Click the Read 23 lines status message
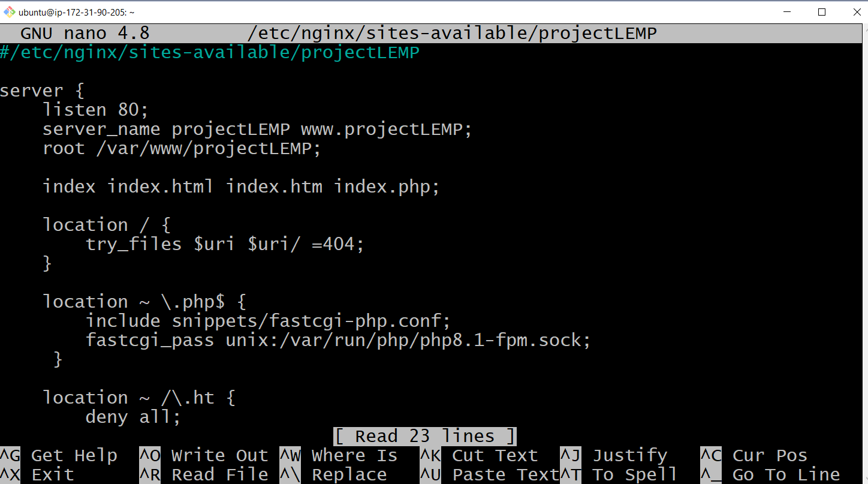Image resolution: width=868 pixels, height=484 pixels. 425,435
